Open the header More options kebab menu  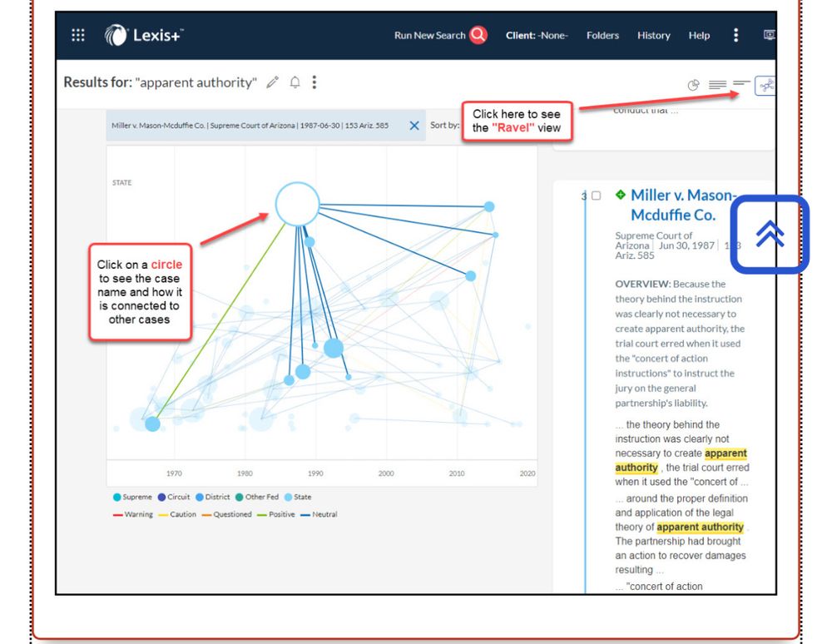tap(735, 35)
